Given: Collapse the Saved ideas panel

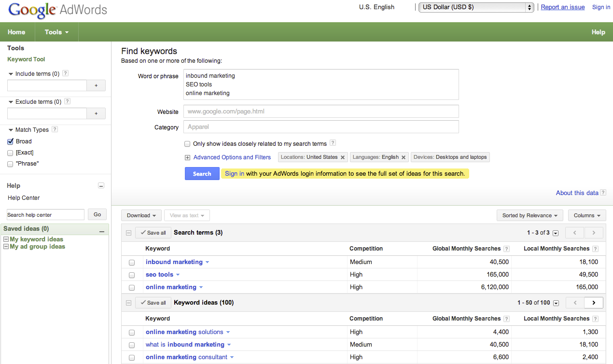Looking at the screenshot, I should pos(102,232).
